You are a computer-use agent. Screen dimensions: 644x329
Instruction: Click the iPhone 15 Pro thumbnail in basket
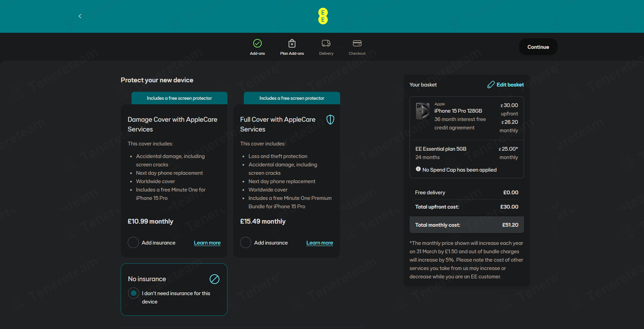tap(422, 111)
